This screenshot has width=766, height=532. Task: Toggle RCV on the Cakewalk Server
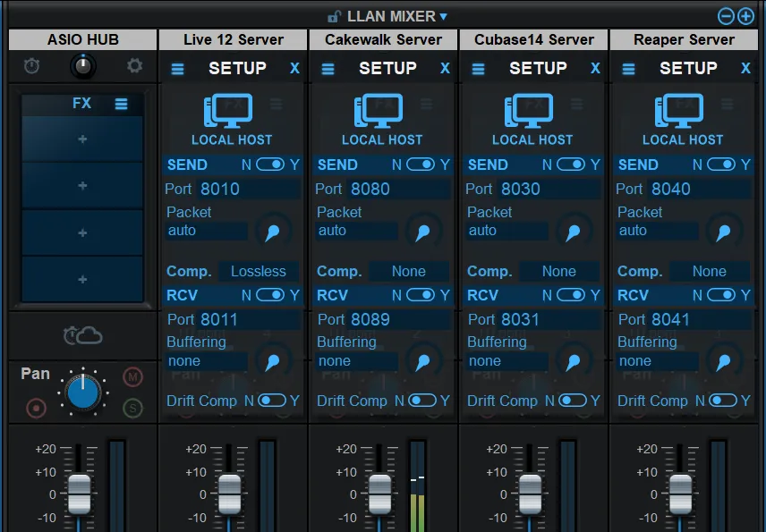click(421, 295)
